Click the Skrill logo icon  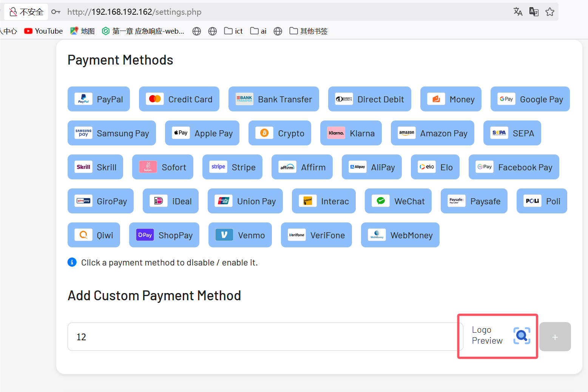click(x=83, y=167)
